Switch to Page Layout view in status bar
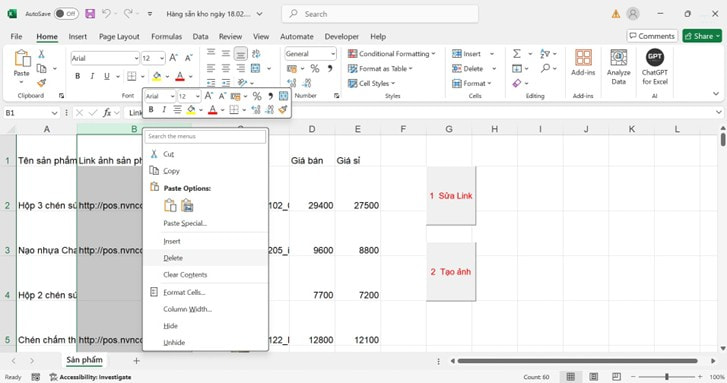The image size is (727, 383). [x=593, y=377]
